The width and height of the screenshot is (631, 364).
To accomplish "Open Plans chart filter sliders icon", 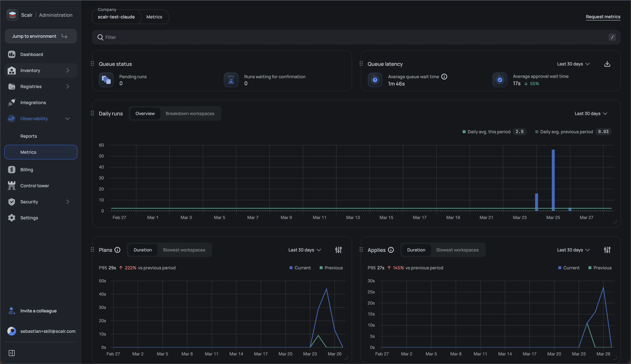I will pyautogui.click(x=338, y=250).
